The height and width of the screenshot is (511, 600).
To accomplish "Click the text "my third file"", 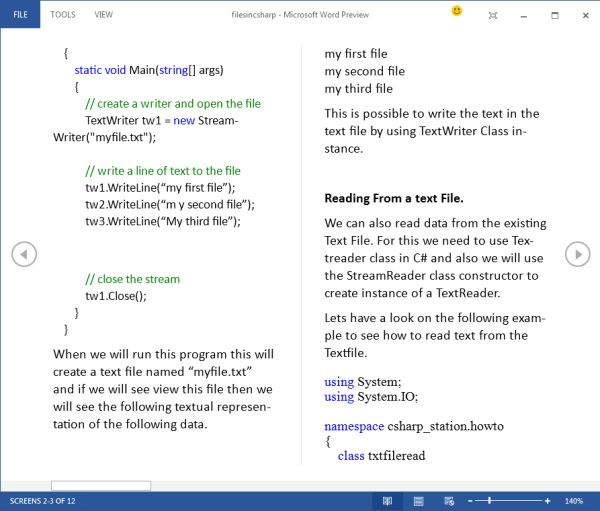I will (359, 89).
